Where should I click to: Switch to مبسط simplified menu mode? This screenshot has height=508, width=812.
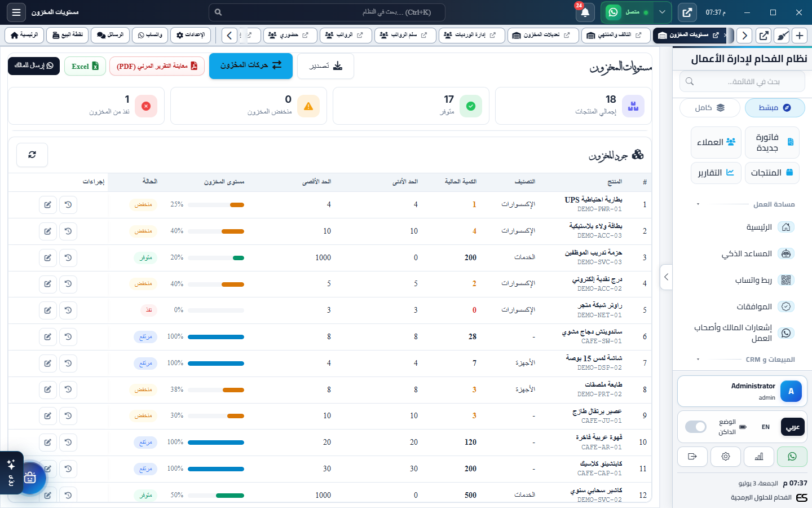point(775,108)
